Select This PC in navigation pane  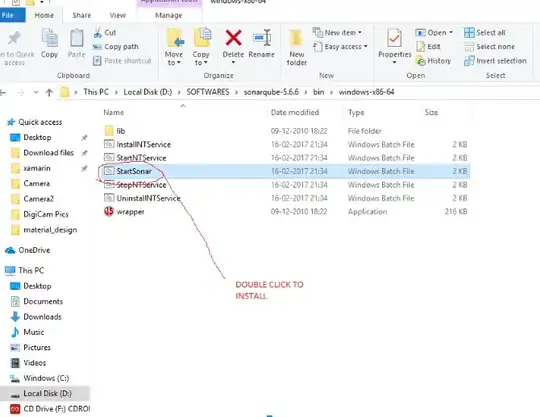(31, 271)
